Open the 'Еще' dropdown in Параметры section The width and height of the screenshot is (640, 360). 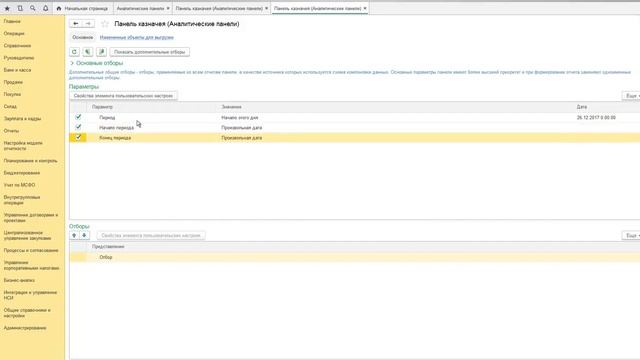coord(631,96)
